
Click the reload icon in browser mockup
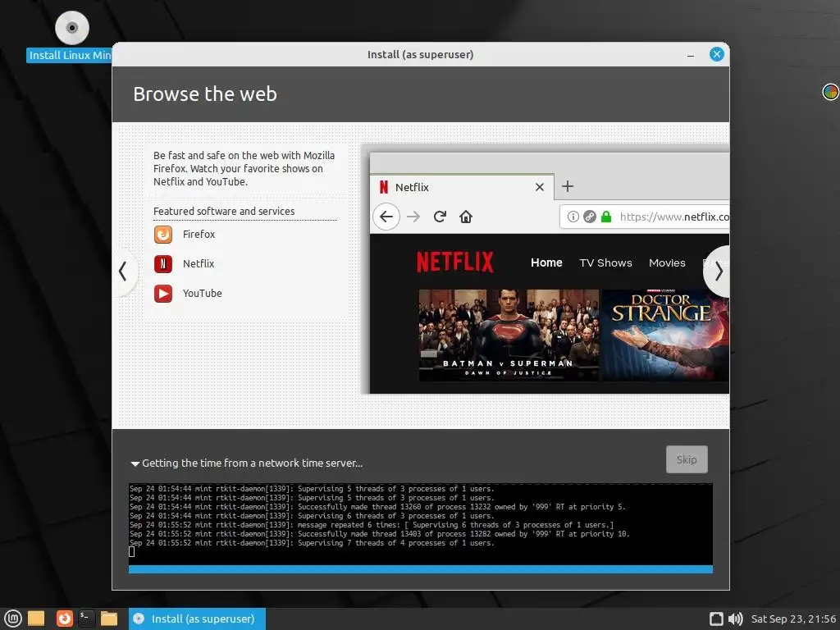440,217
